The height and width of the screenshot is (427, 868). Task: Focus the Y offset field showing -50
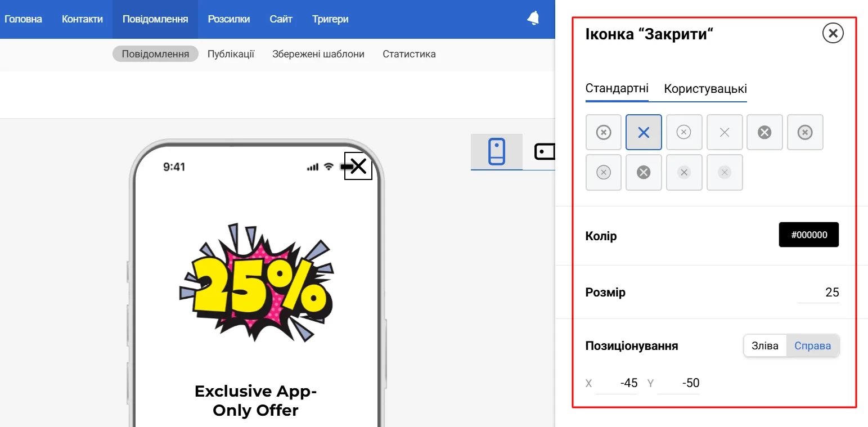(x=678, y=383)
